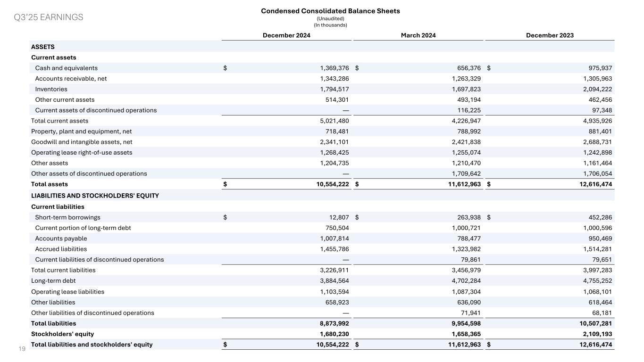The width and height of the screenshot is (644, 362).
Task: Click the Accounts payable row label
Action: tap(61, 239)
